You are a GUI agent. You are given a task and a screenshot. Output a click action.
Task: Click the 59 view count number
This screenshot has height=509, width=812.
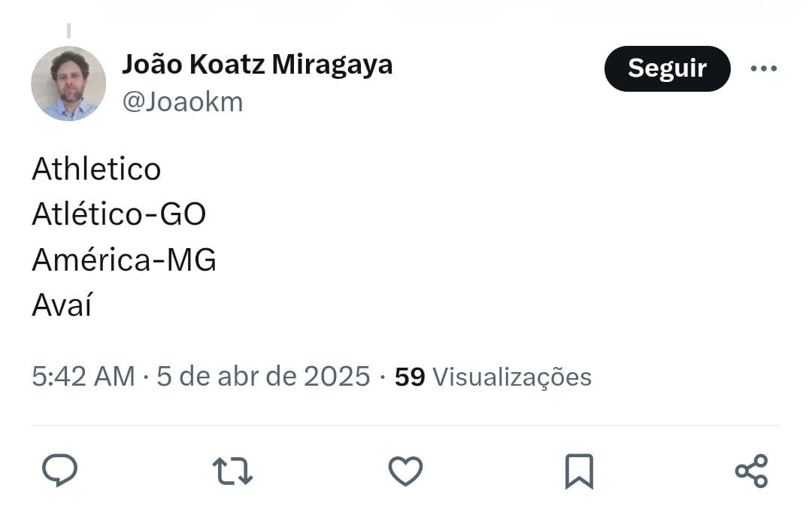click(x=410, y=377)
